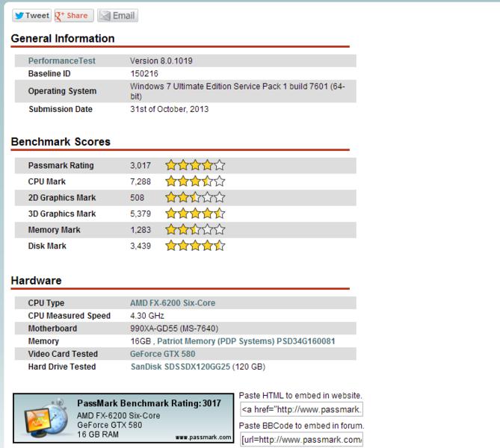Screen dimensions: 500x448
Task: Click the Email share button
Action: 117,15
